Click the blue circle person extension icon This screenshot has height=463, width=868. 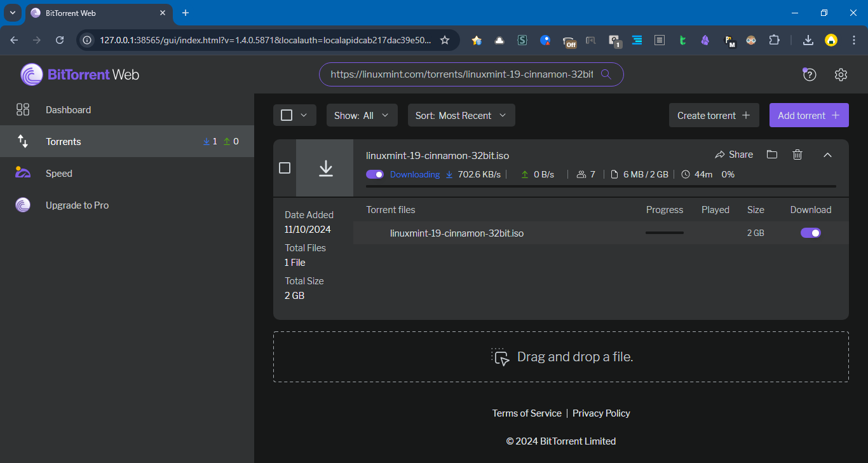pyautogui.click(x=545, y=40)
